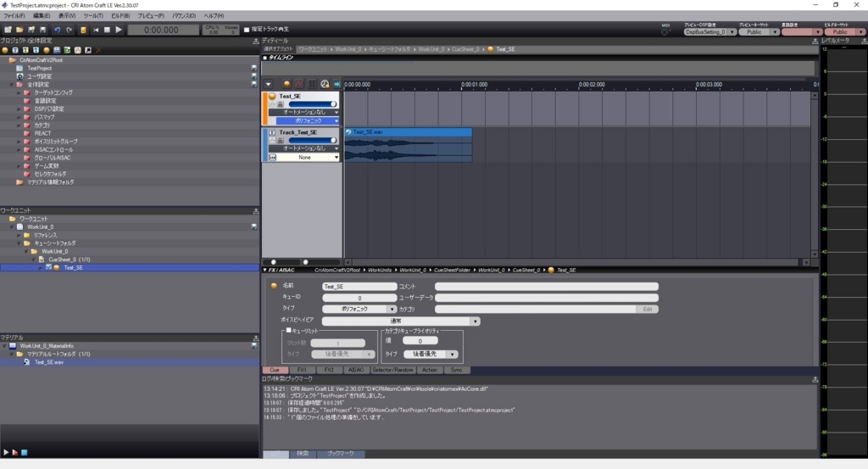
Task: Adjust the Test_SE cue volume slider
Action: click(314, 104)
